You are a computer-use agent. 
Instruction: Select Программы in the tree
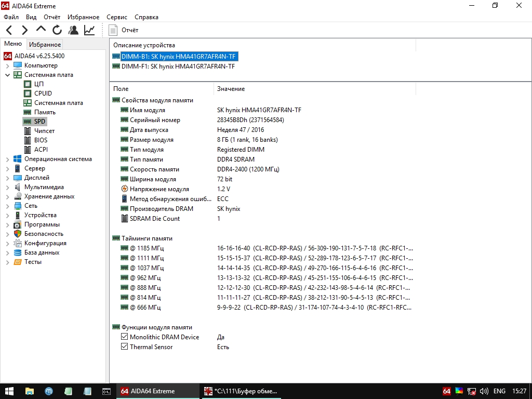42,224
